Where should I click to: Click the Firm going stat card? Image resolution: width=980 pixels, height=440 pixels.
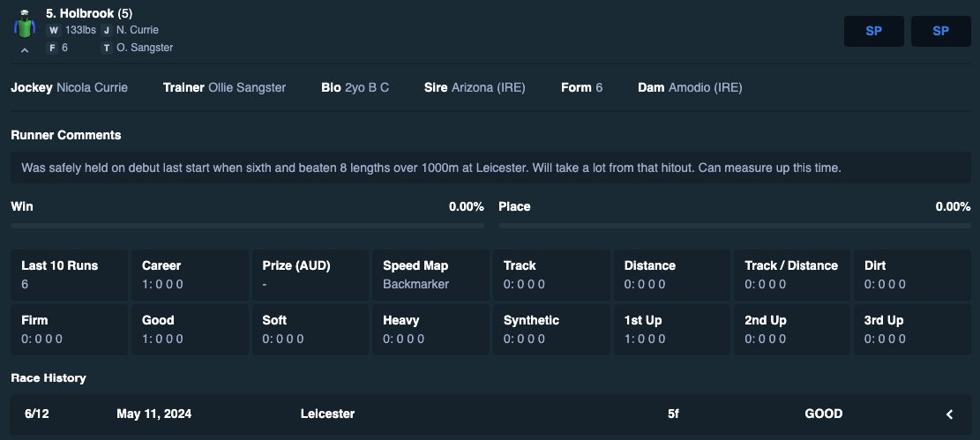[x=70, y=330]
